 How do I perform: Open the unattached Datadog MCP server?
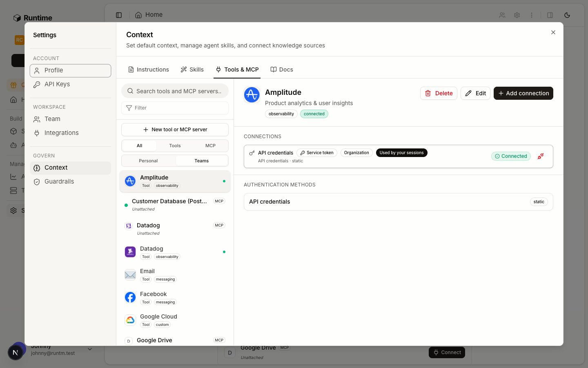(175, 229)
